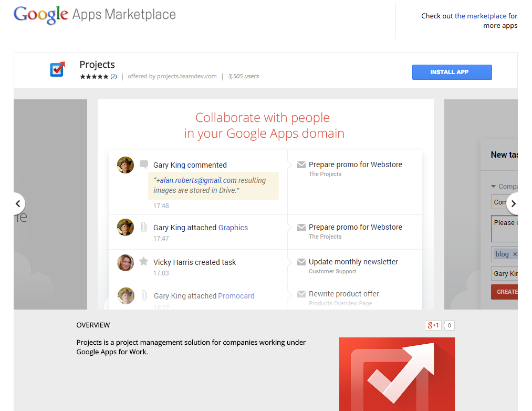Click envelope icon beside first Prepare promo for Webstore
Viewport: 532px width, 411px height.
tap(301, 165)
